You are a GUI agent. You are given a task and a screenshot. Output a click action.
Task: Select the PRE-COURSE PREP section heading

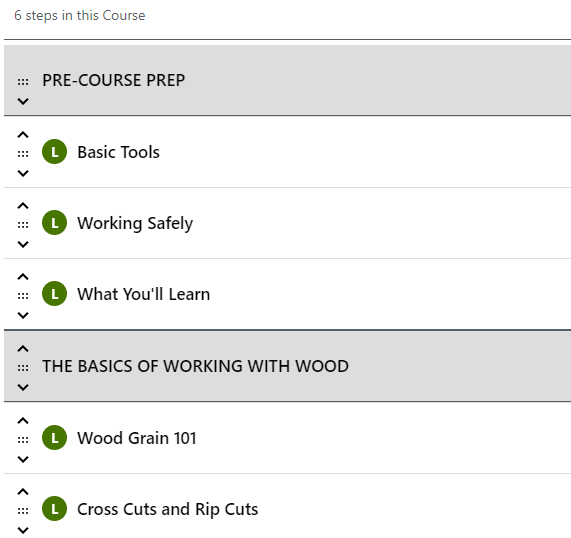[x=114, y=80]
